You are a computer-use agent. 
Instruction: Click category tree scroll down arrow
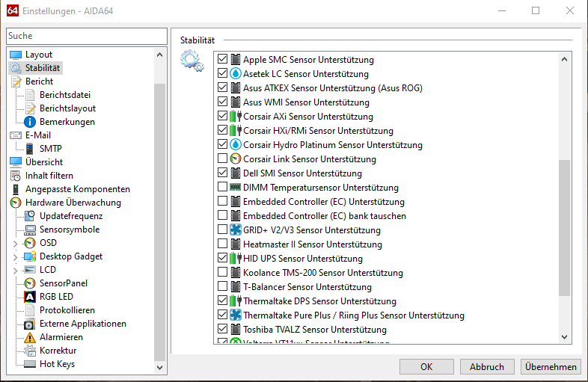point(160,367)
